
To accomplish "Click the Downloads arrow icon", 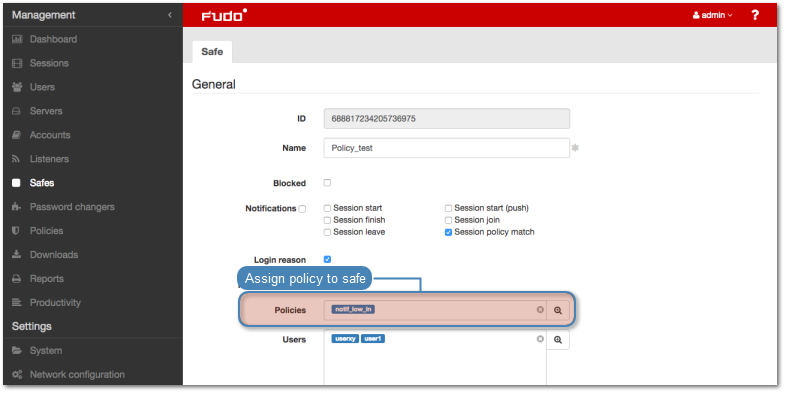I will click(17, 254).
